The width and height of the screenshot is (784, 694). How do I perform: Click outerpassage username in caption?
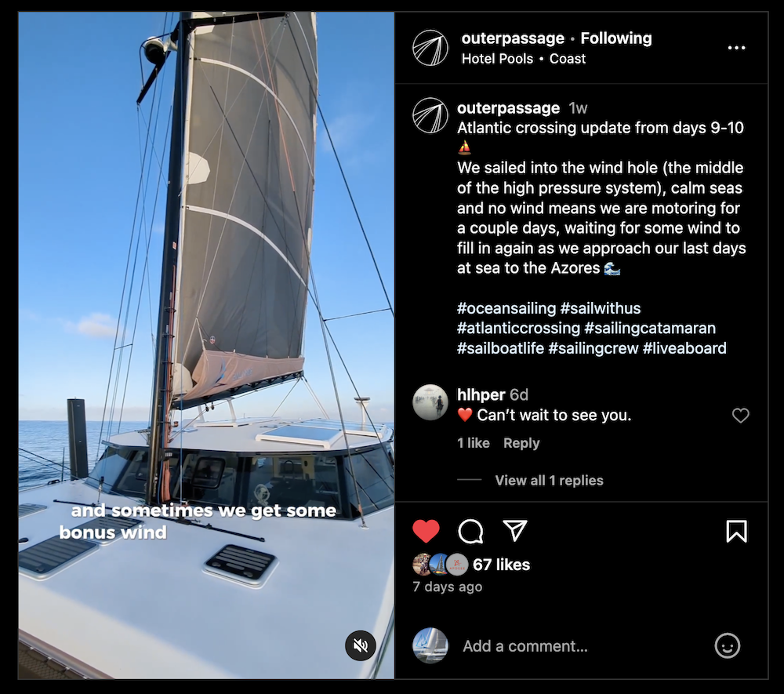[508, 108]
